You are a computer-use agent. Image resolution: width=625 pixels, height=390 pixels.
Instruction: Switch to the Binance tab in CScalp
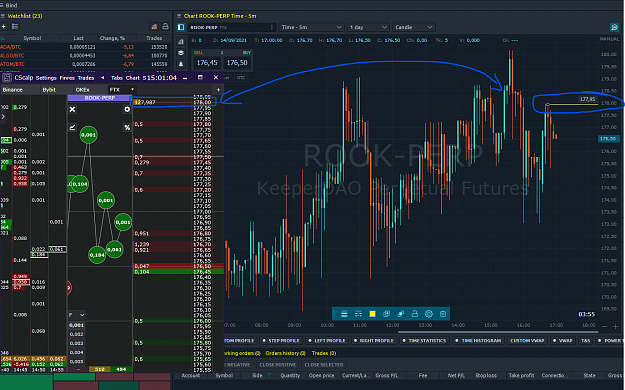[x=13, y=90]
